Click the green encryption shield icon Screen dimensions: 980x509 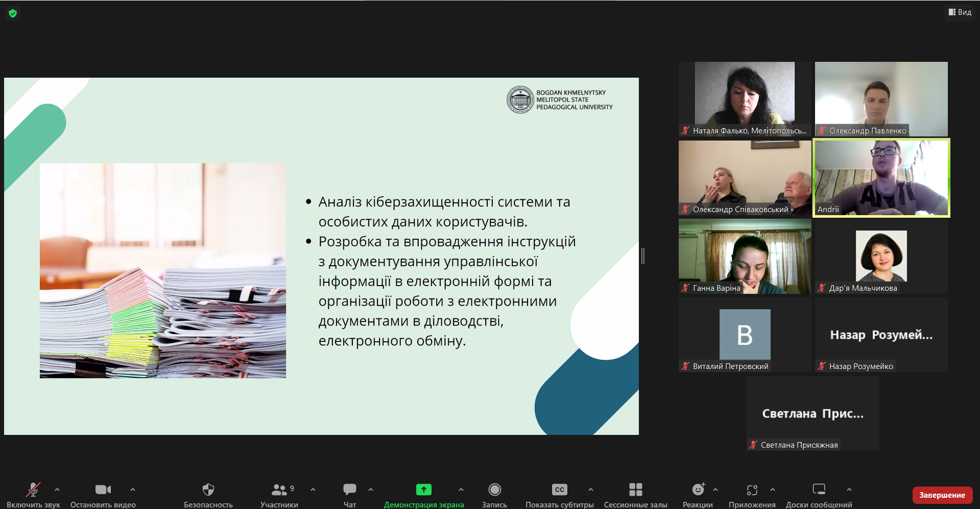(13, 13)
